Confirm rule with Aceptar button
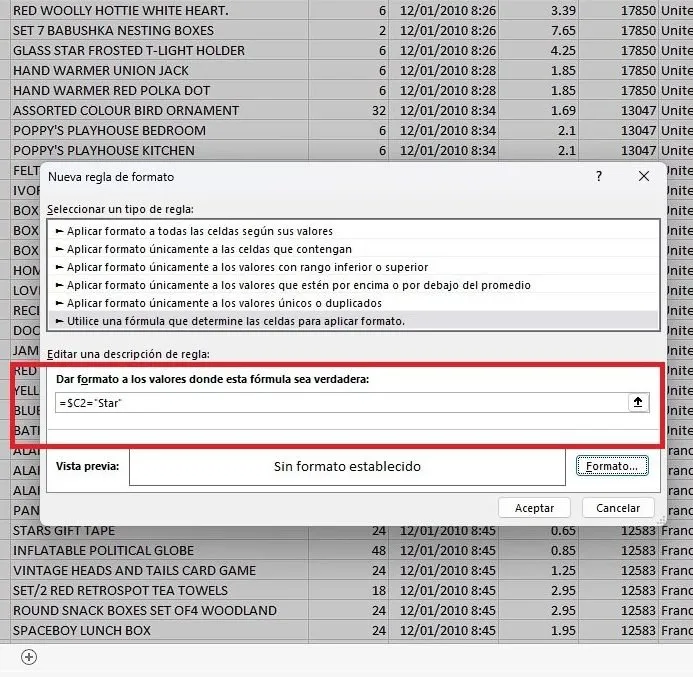 click(x=534, y=508)
